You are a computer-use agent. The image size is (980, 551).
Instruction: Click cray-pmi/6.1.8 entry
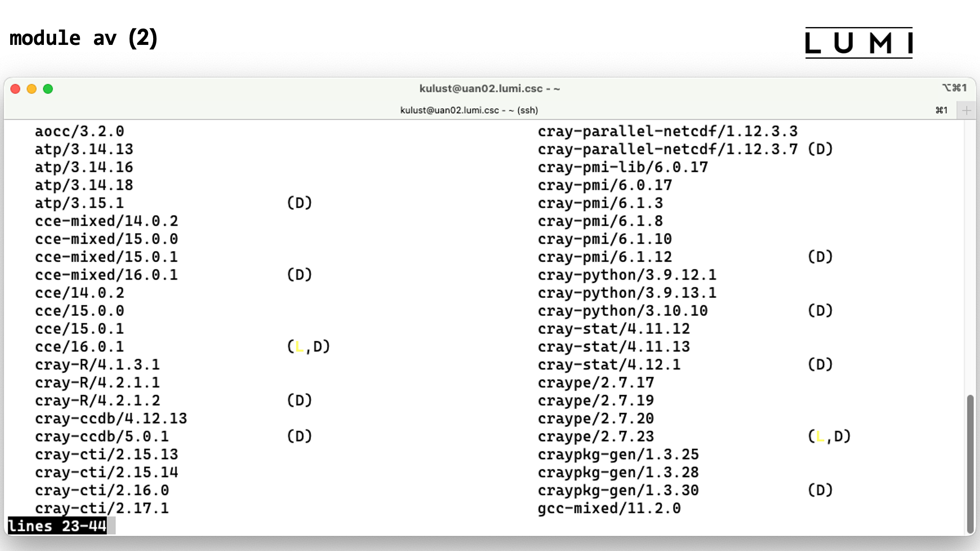pyautogui.click(x=600, y=221)
